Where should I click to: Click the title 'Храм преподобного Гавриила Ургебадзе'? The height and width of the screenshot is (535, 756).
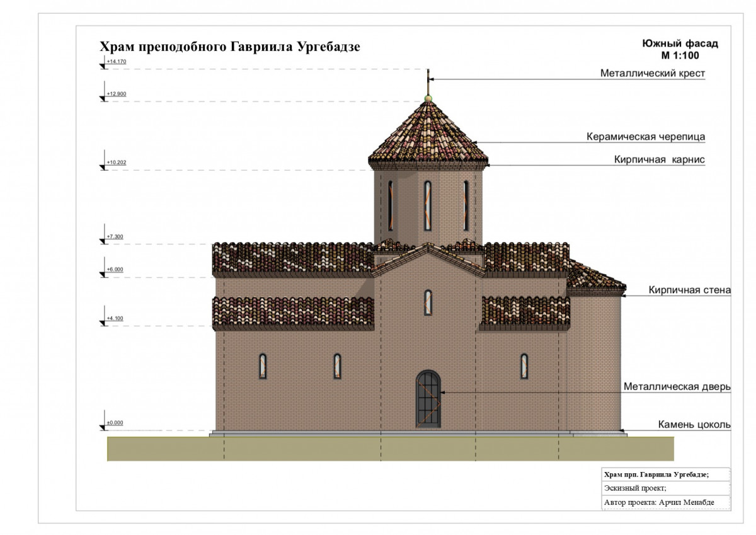230,47
